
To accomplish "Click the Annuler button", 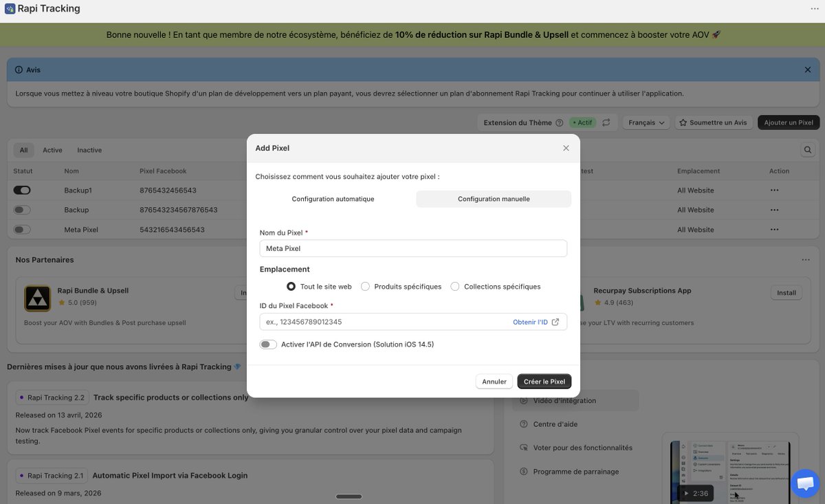I will tap(494, 382).
